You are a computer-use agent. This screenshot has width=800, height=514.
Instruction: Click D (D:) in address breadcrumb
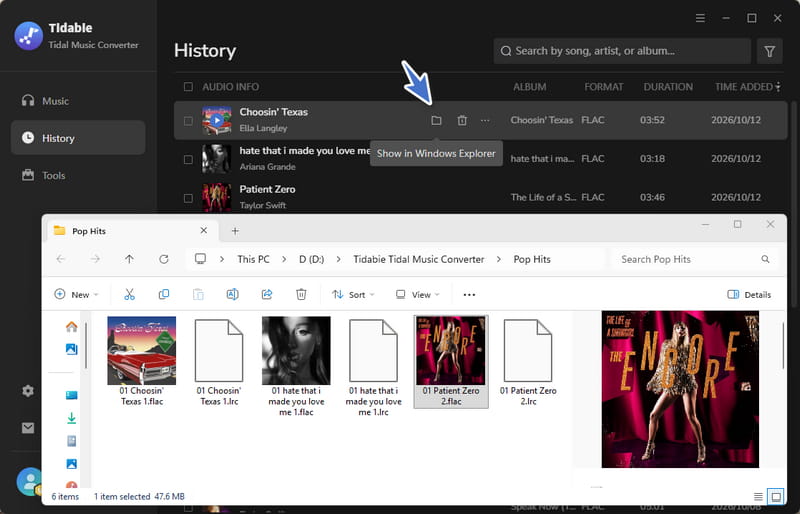pyautogui.click(x=311, y=259)
